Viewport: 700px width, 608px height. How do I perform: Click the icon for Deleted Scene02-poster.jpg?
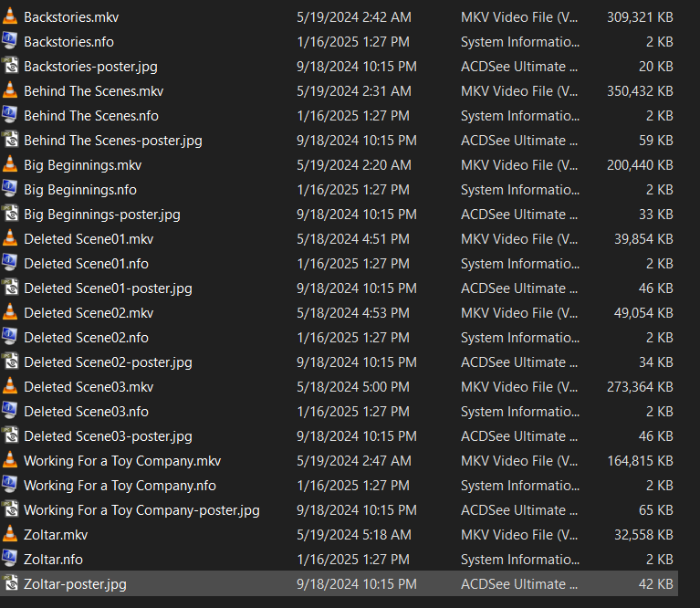pos(10,362)
